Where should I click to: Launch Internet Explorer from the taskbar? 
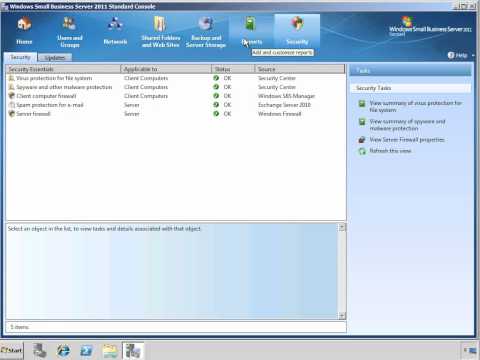click(x=63, y=351)
